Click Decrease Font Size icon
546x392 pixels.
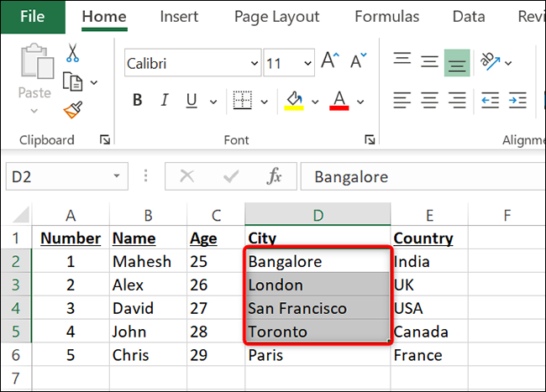coord(358,63)
